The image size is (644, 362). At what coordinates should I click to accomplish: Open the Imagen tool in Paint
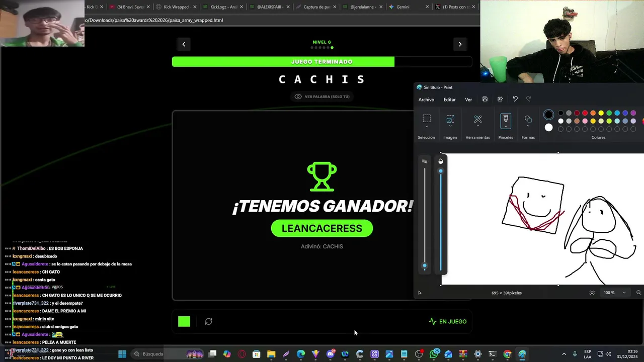(x=450, y=119)
